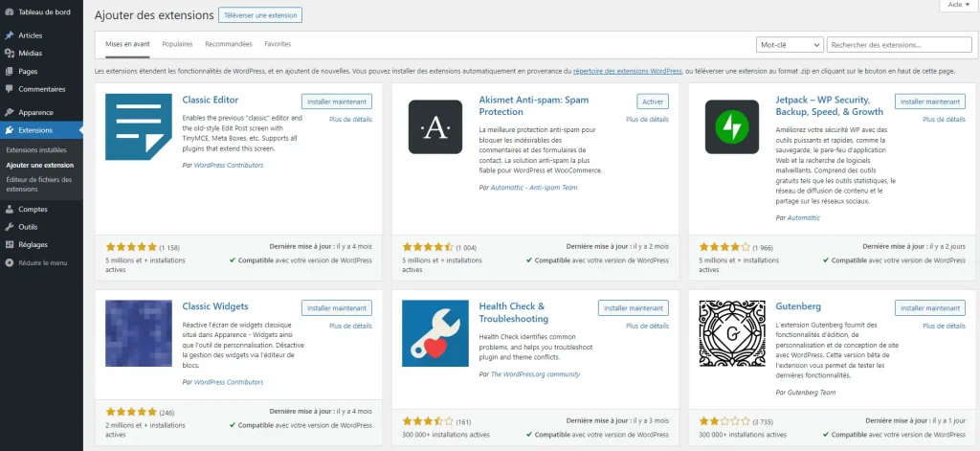Click WordPress Contributors author under Classic Editor
Screen dimensions: 980x451
click(x=229, y=165)
